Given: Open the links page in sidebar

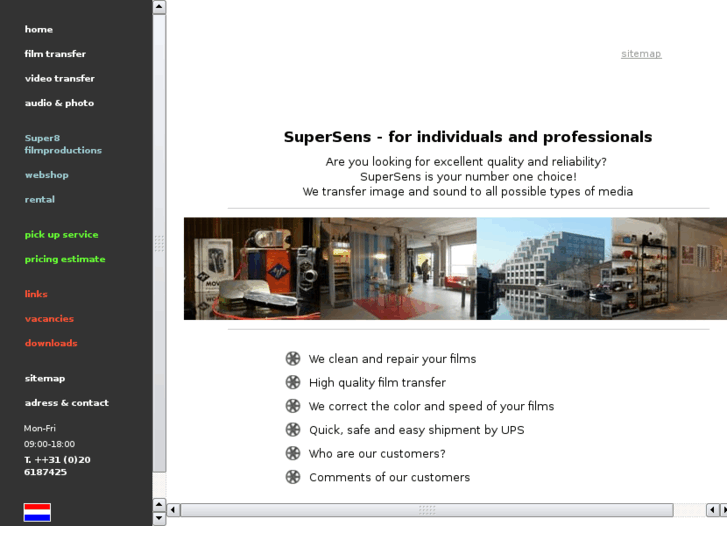Looking at the screenshot, I should 36,294.
